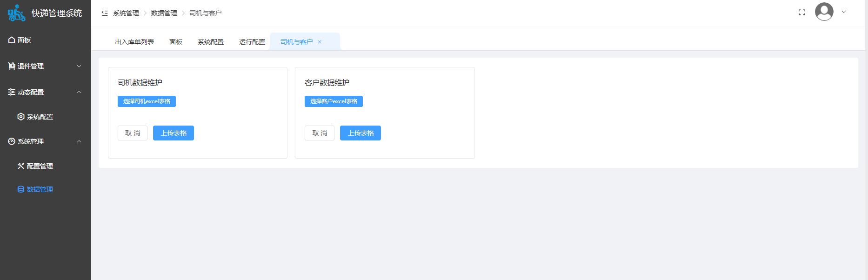This screenshot has height=280, width=868.
Task: Open 面板 from the sidebar
Action: click(24, 40)
